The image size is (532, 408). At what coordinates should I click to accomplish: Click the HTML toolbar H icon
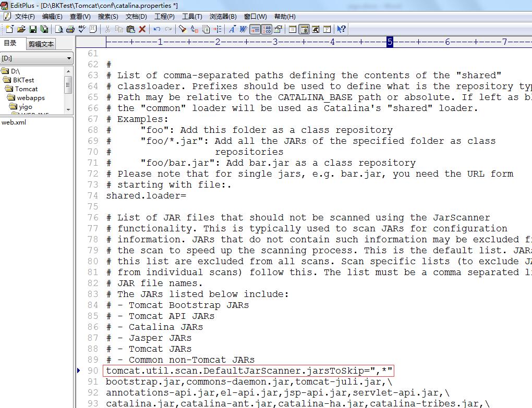tap(93, 29)
